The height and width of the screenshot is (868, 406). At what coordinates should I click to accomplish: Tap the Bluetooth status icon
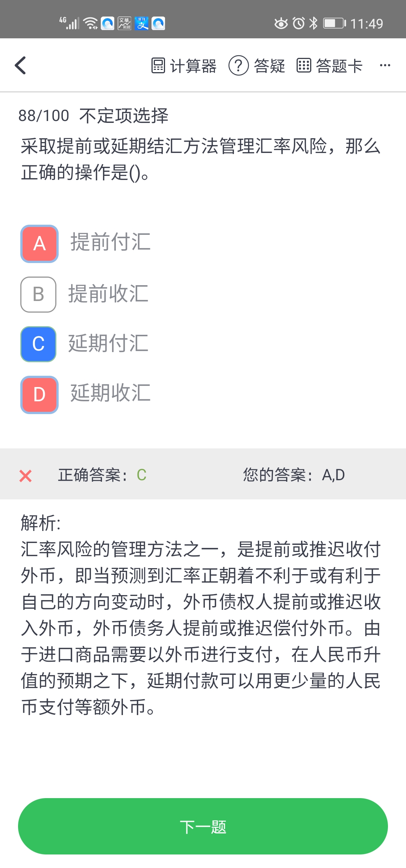coord(313,23)
